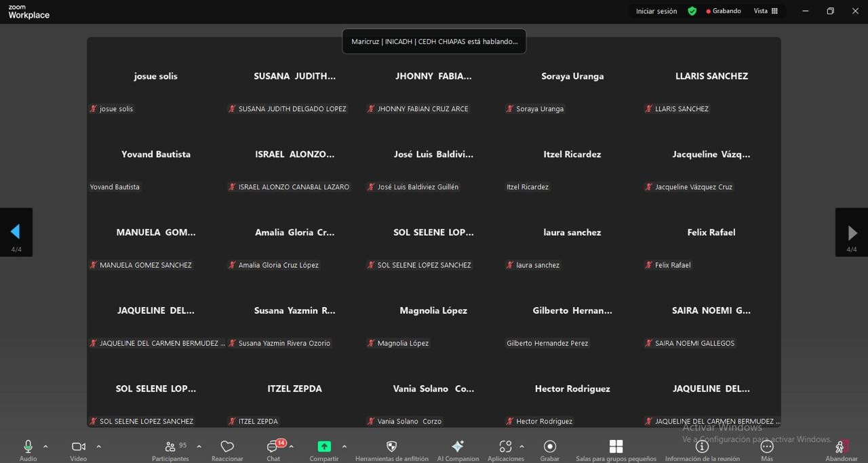Screen dimensions: 868x463
Task: Toggle the Audio microphone mute
Action: click(x=28, y=447)
